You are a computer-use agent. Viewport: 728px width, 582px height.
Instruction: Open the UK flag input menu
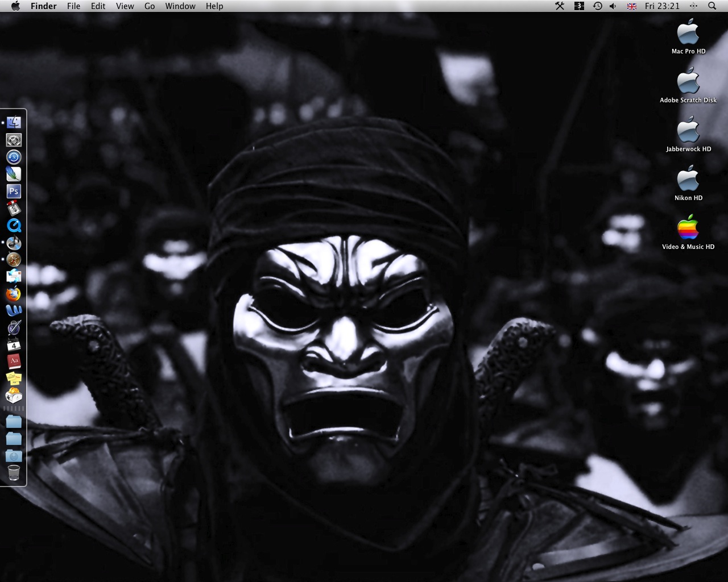tap(631, 6)
